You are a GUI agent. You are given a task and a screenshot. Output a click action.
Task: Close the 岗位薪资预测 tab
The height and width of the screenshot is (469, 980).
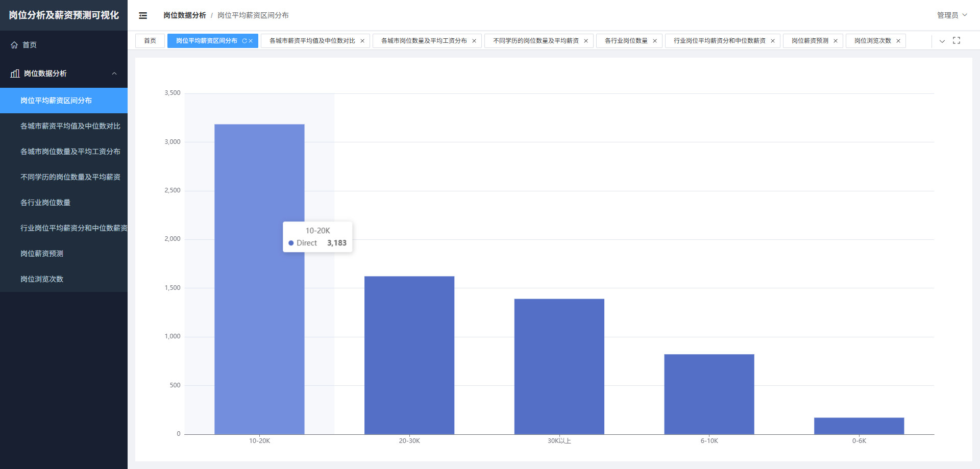[x=836, y=41]
